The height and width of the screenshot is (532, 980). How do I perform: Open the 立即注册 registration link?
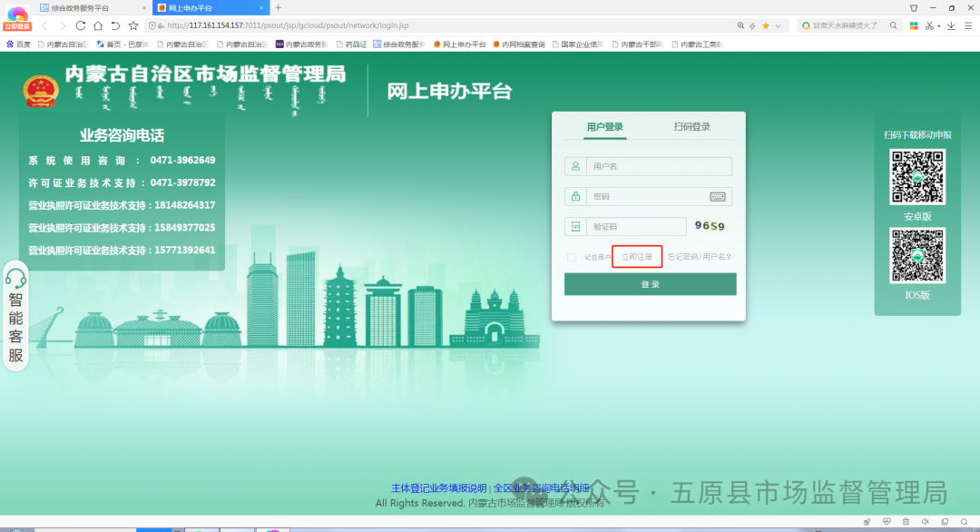click(x=636, y=256)
